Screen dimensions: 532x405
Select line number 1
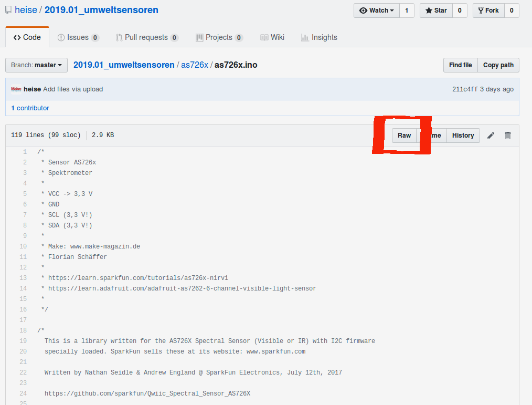point(25,152)
